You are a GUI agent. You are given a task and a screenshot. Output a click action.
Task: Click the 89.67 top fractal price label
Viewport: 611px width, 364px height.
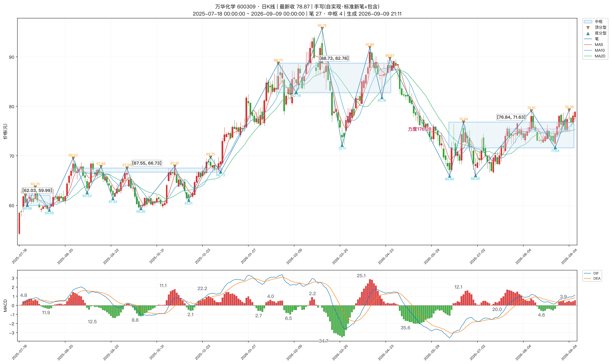tap(390, 55)
